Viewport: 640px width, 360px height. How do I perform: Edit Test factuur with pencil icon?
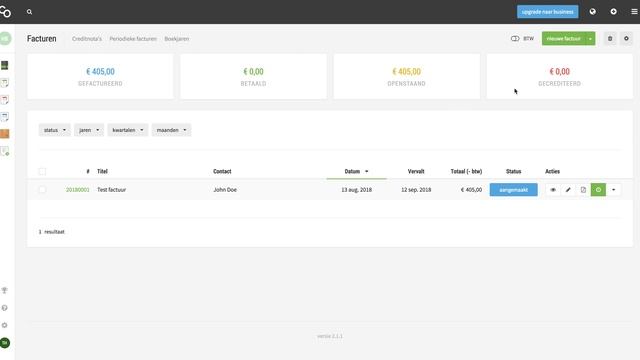pyautogui.click(x=568, y=190)
